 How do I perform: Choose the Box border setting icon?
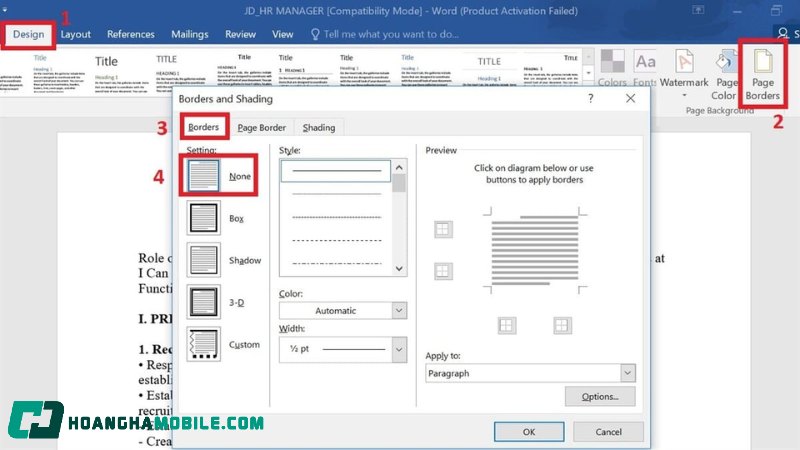point(203,218)
